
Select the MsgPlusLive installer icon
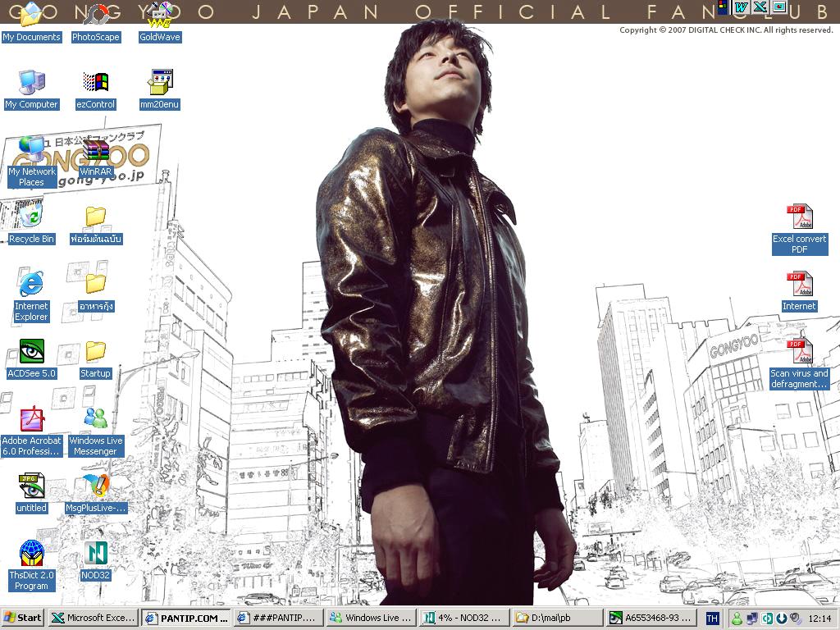click(x=96, y=494)
